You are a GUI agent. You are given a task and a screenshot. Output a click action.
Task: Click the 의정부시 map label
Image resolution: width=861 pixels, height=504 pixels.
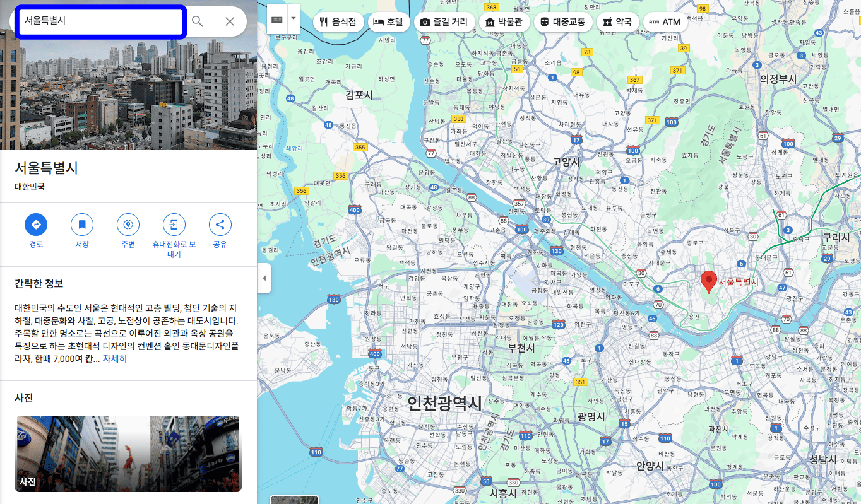pyautogui.click(x=778, y=79)
